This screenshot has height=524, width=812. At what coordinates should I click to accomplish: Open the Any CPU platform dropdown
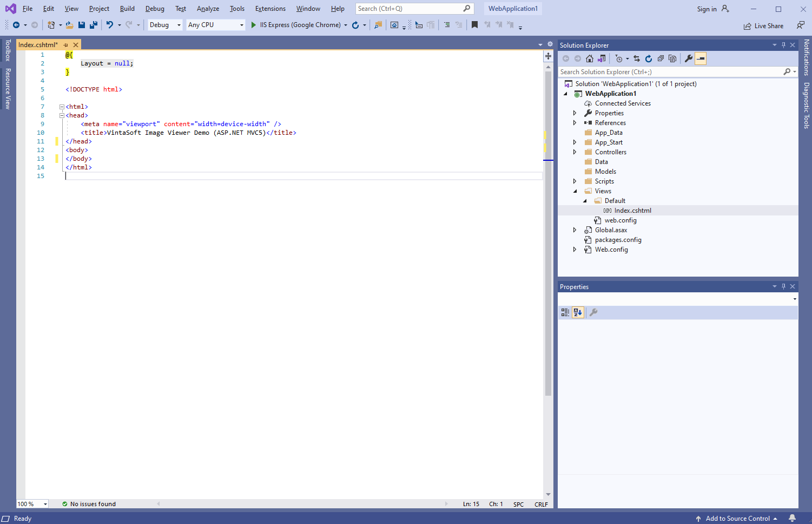[x=216, y=25]
